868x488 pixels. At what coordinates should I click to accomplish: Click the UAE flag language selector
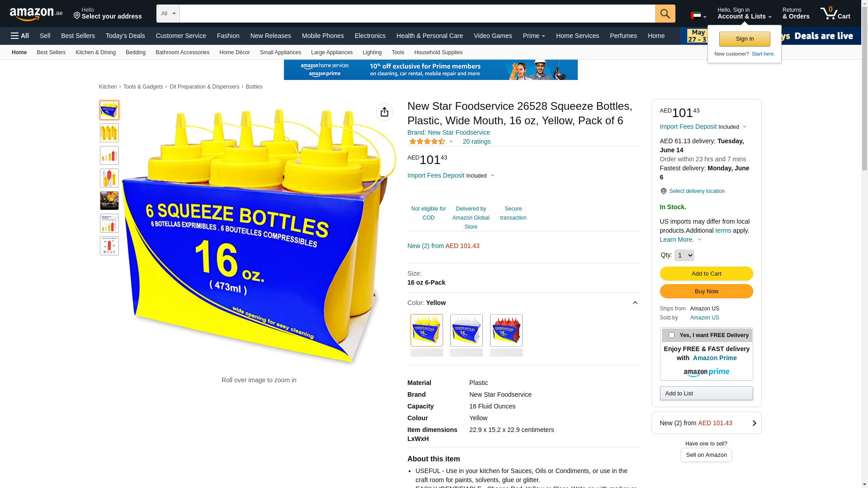tap(698, 16)
